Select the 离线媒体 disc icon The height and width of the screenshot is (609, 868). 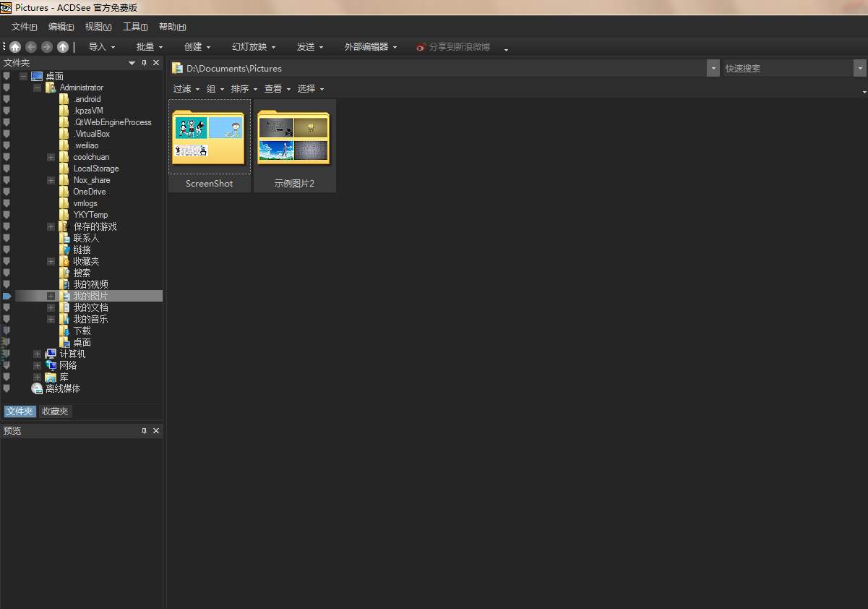[37, 388]
